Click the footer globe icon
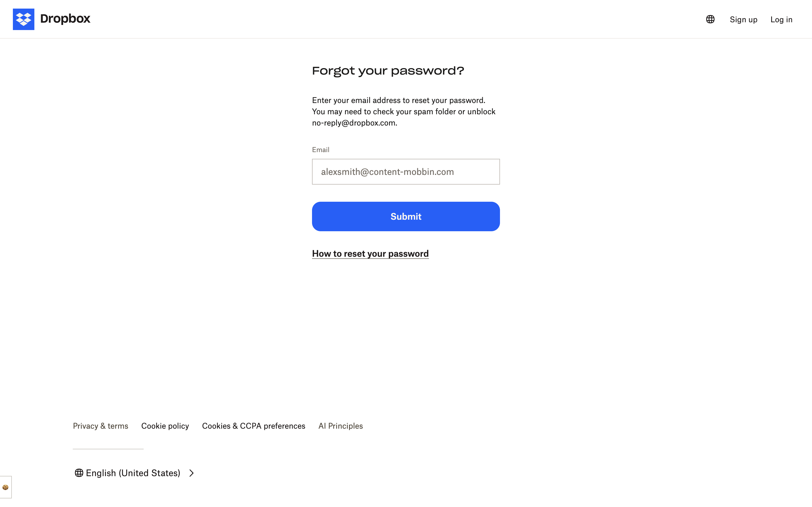This screenshot has height=507, width=812. point(79,473)
